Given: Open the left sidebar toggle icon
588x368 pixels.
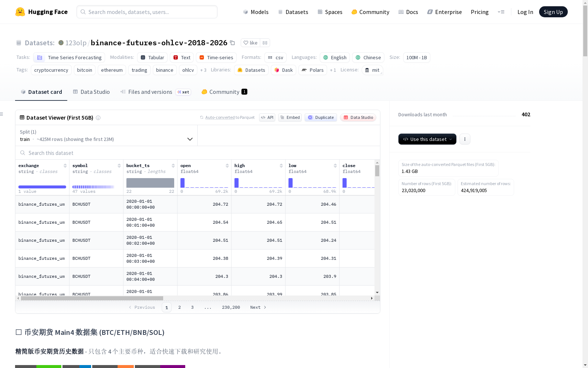Looking at the screenshot, I should pos(2,114).
